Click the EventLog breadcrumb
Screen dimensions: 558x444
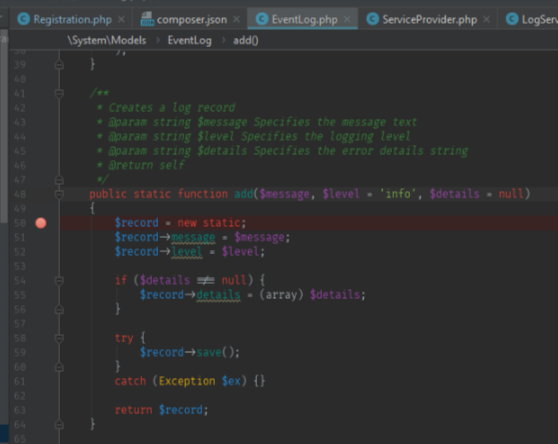pos(189,40)
